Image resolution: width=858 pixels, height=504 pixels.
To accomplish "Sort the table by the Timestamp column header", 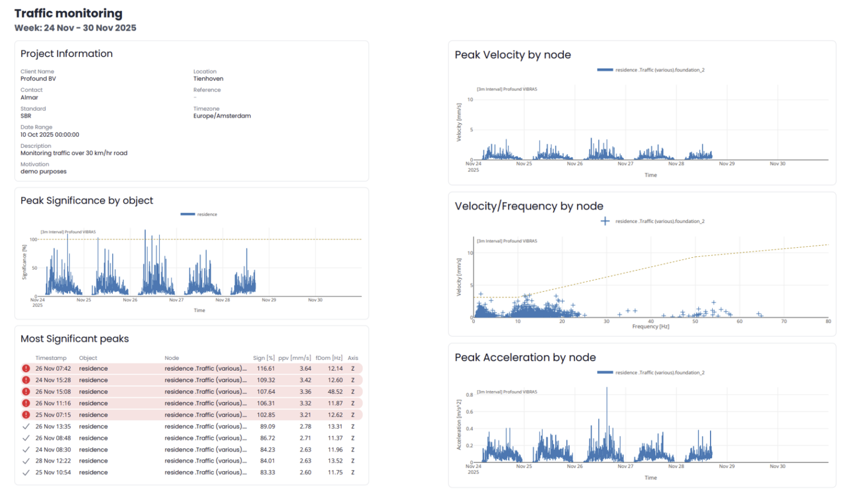I will pos(51,358).
